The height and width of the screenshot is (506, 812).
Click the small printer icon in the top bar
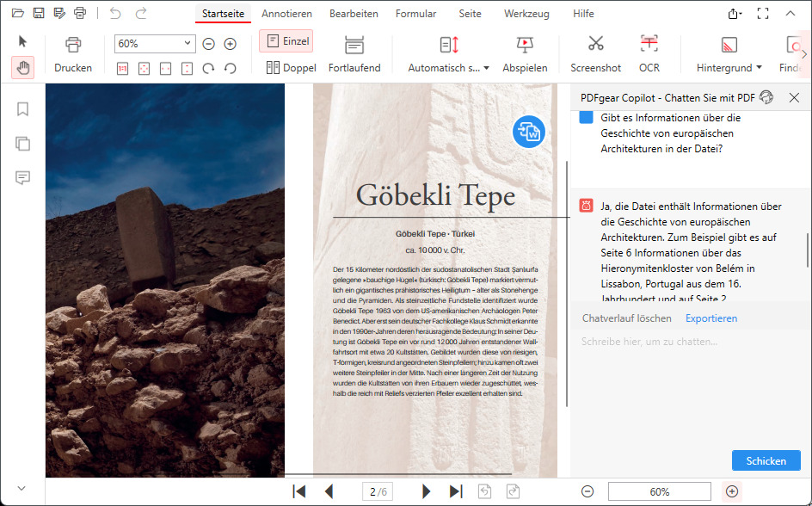pos(80,13)
